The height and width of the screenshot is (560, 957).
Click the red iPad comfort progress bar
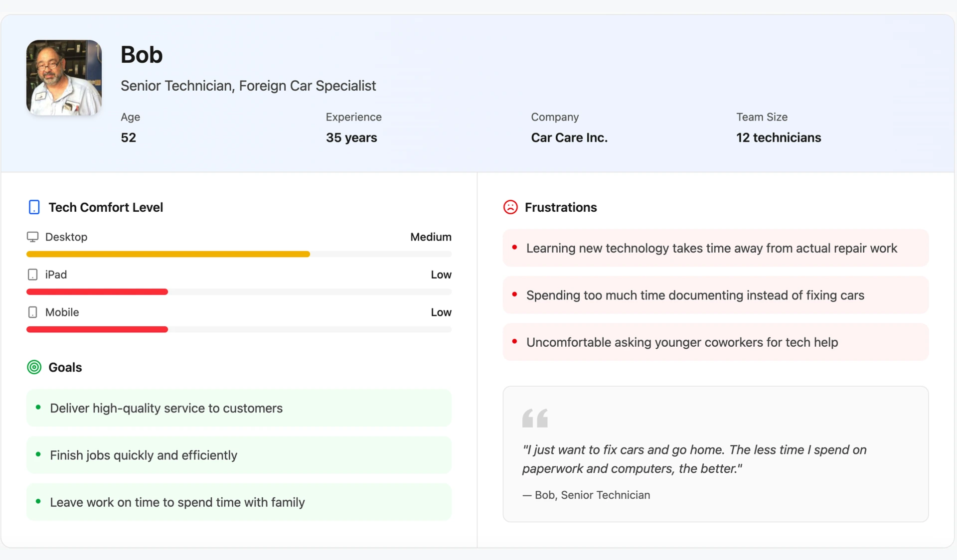click(x=97, y=292)
